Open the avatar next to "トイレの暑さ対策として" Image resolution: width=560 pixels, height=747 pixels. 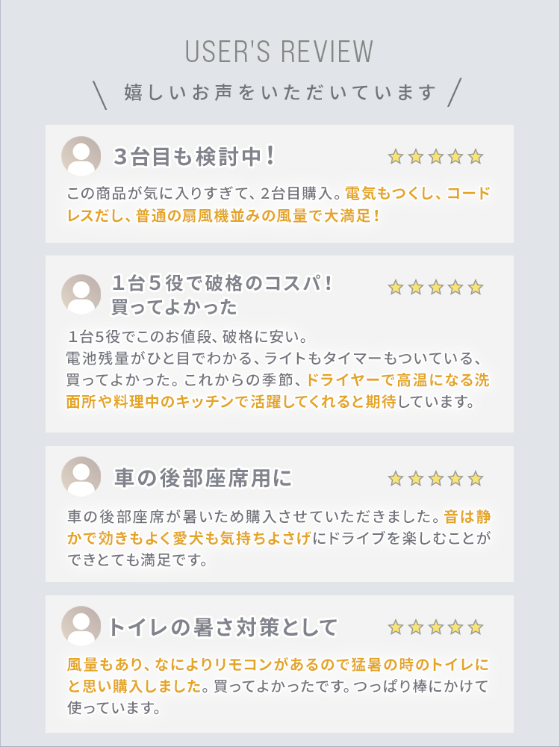coord(81,625)
